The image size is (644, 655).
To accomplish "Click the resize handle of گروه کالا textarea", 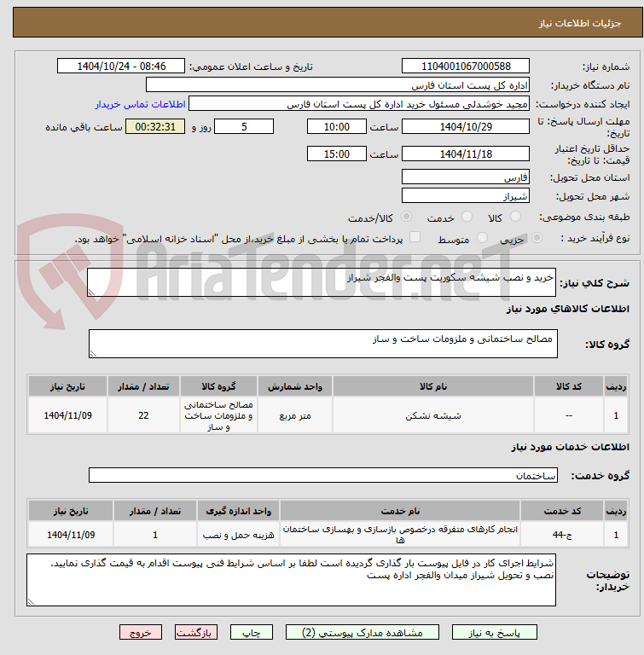I will coord(93,353).
